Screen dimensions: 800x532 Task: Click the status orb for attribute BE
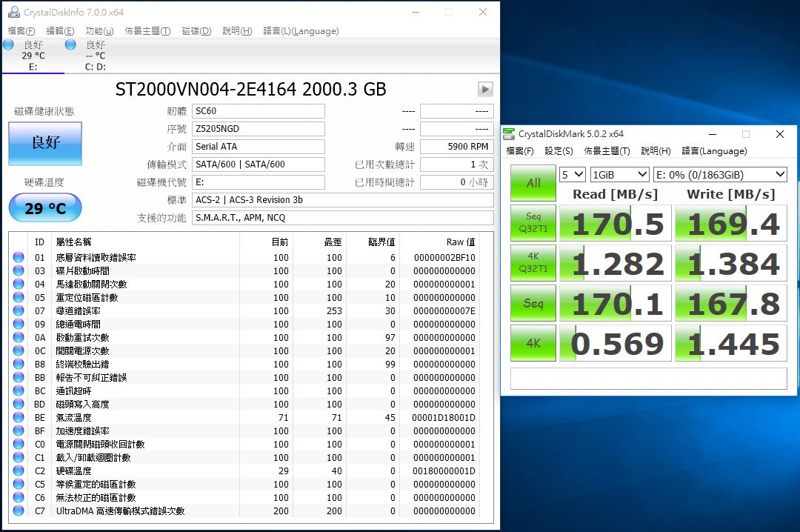(x=19, y=417)
